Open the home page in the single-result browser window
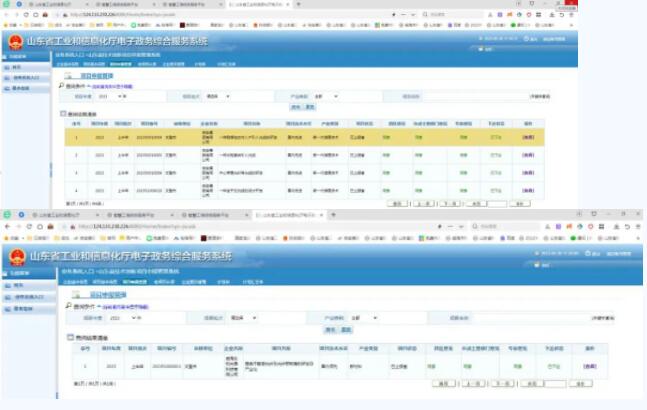Viewport: 647px width, 410px height. 40,226
